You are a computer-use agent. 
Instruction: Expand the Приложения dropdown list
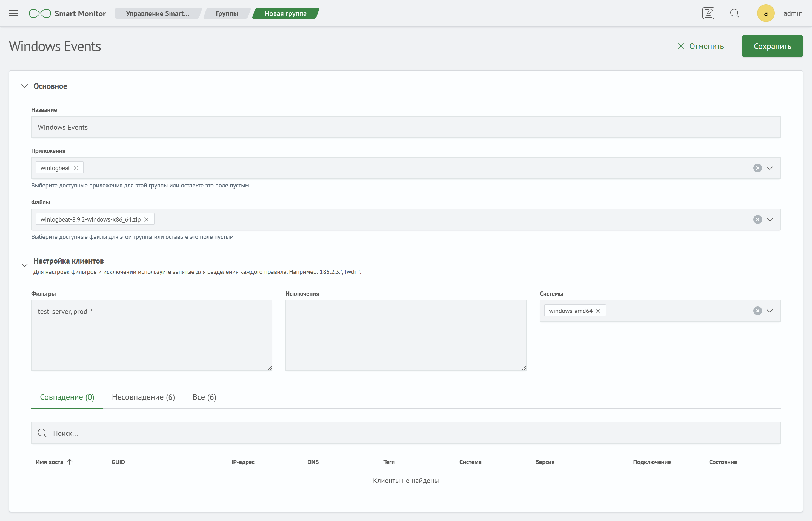point(770,168)
